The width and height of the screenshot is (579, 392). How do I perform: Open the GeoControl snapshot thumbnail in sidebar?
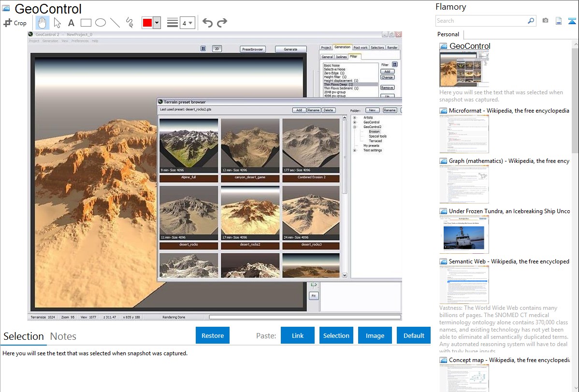(x=464, y=69)
